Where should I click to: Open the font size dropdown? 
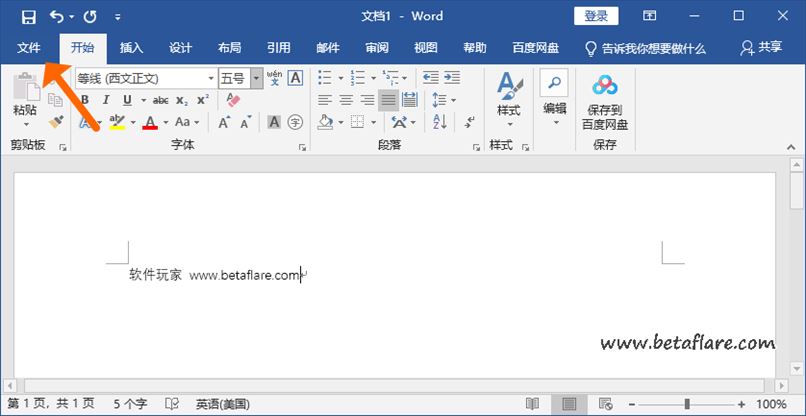(x=257, y=78)
